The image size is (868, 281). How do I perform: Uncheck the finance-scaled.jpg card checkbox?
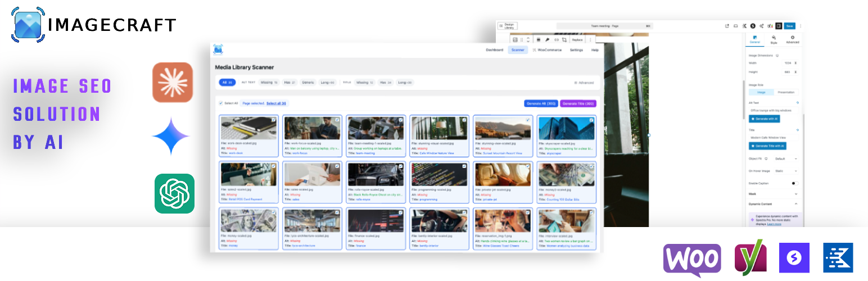tap(400, 213)
